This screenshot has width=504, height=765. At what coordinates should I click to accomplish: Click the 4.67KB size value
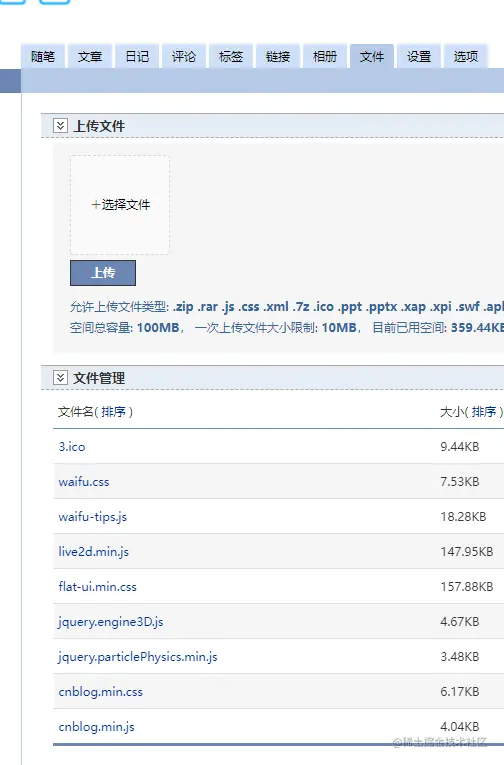460,622
